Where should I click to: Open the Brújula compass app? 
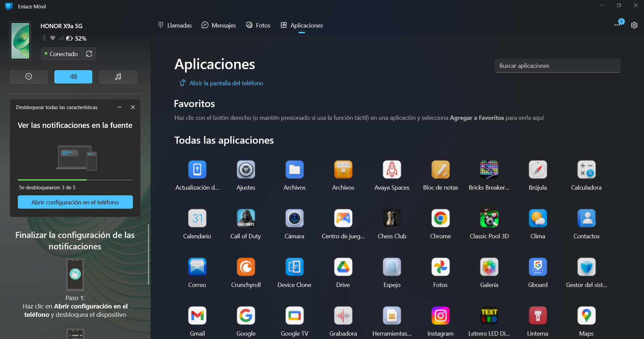538,170
